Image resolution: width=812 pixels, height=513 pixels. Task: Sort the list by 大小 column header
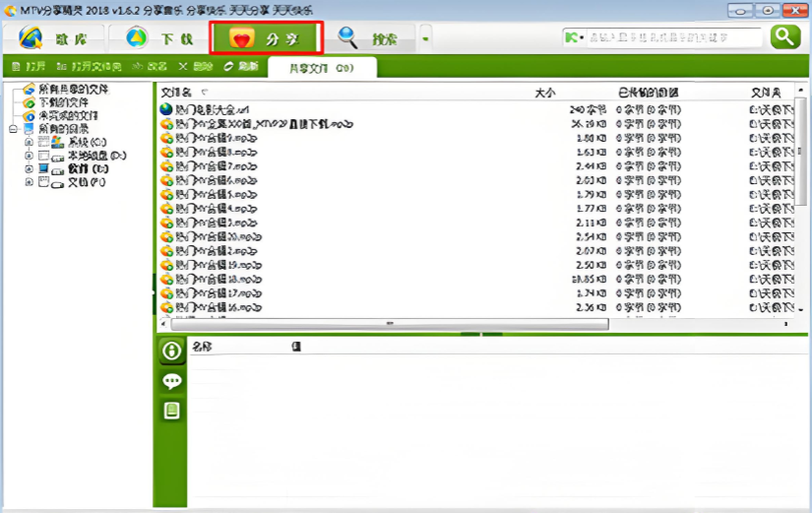click(544, 92)
